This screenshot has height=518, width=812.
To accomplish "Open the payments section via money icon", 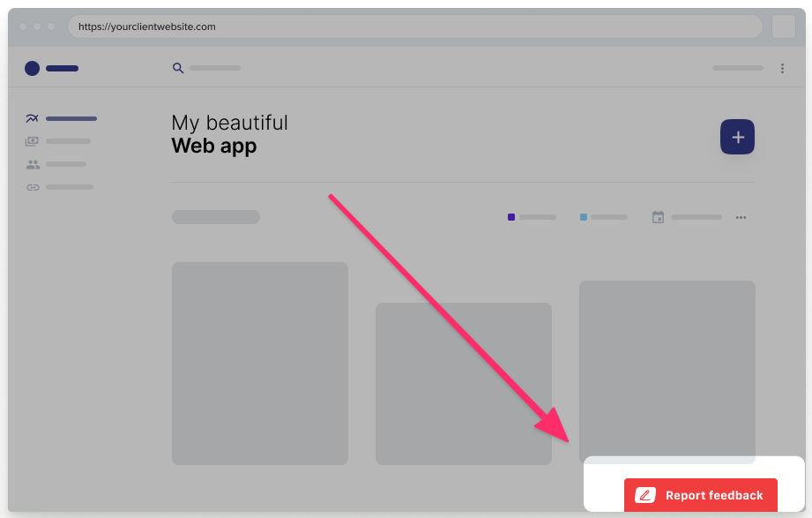I will pyautogui.click(x=32, y=141).
